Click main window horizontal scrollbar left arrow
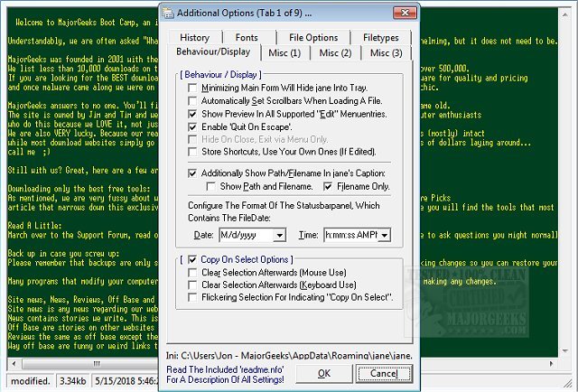 (14, 364)
